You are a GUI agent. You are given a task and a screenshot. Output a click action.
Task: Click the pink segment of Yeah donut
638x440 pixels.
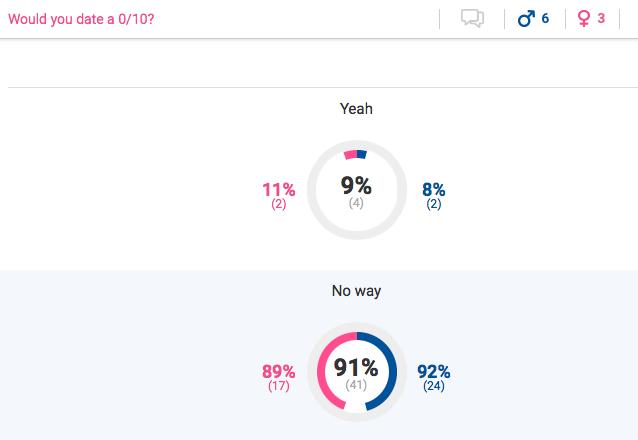(350, 155)
